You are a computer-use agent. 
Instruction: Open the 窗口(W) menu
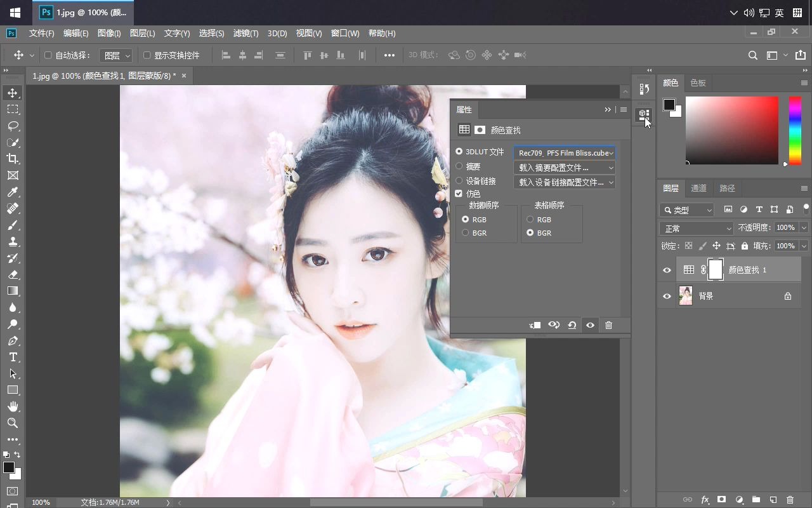(345, 33)
